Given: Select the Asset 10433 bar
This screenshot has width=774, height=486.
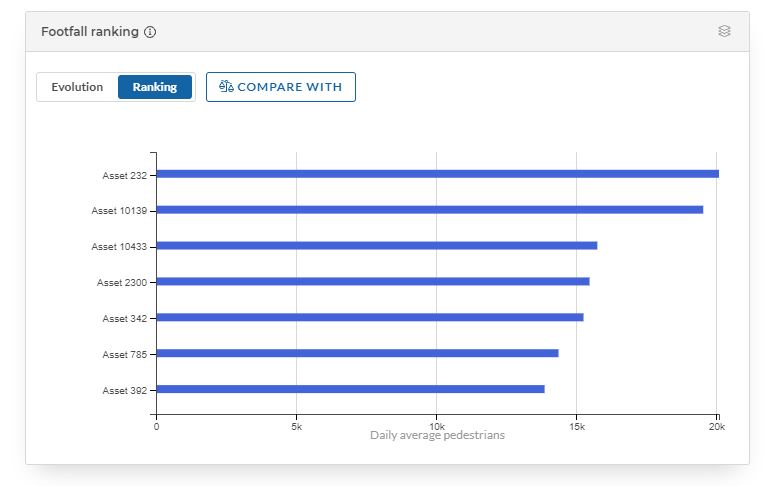Looking at the screenshot, I should point(377,246).
